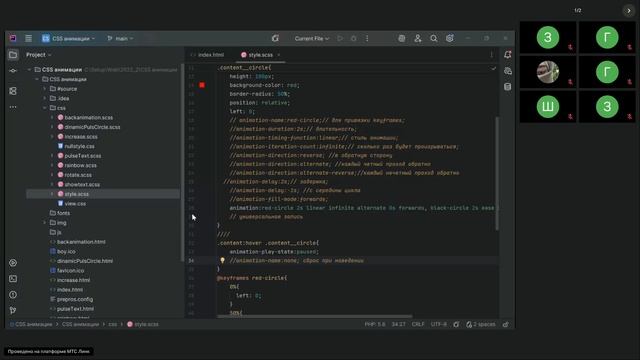Open Search Everywhere magnifier

tap(433, 38)
